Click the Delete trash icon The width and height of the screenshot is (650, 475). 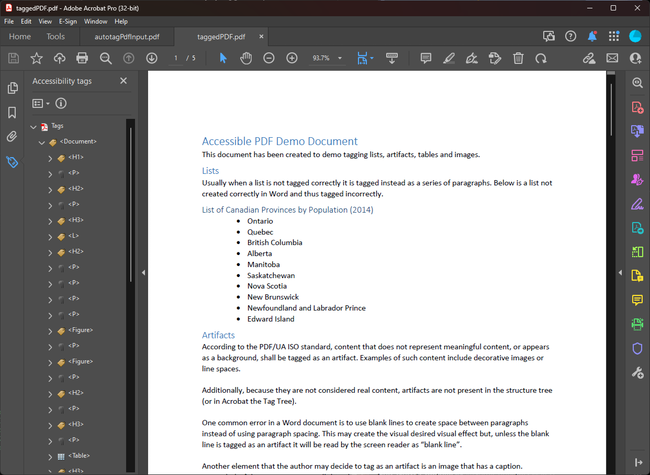click(518, 58)
